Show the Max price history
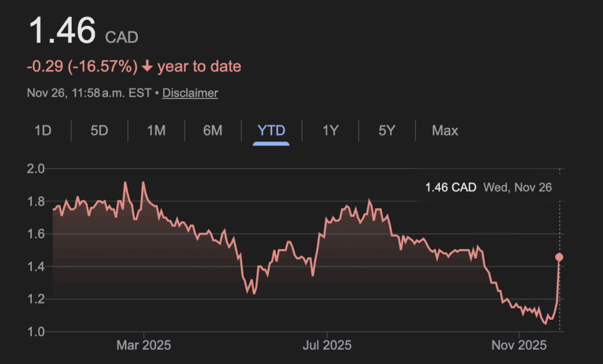Viewport: 603px width, 364px height. 445,130
